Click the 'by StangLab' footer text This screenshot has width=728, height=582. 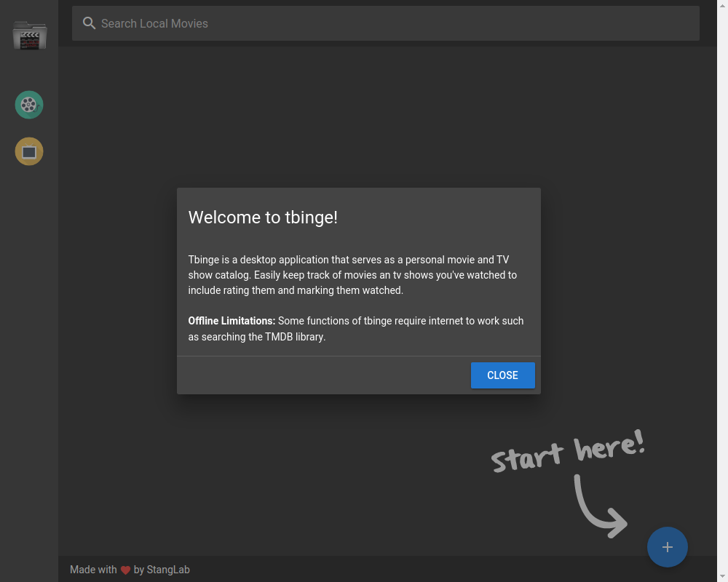(x=162, y=570)
